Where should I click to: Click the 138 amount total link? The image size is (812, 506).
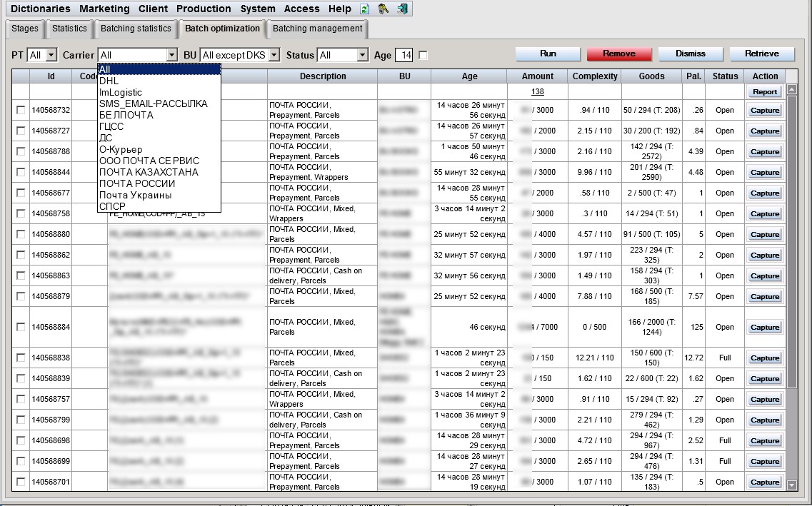tap(537, 91)
